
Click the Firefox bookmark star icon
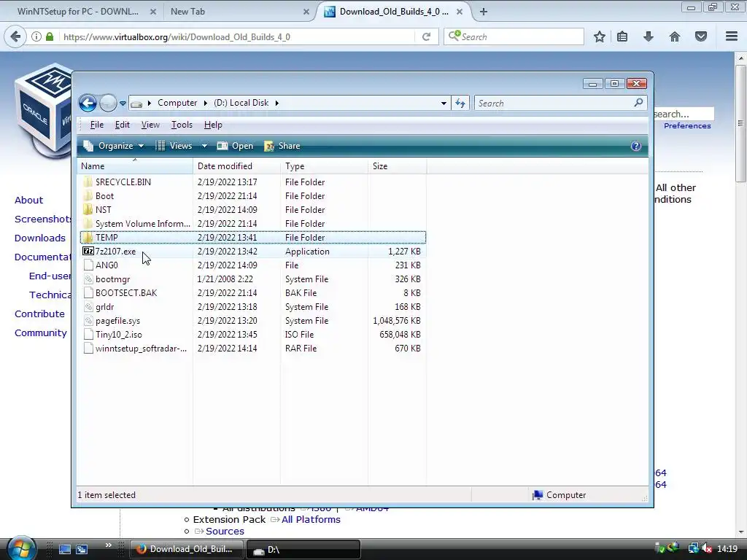click(600, 36)
